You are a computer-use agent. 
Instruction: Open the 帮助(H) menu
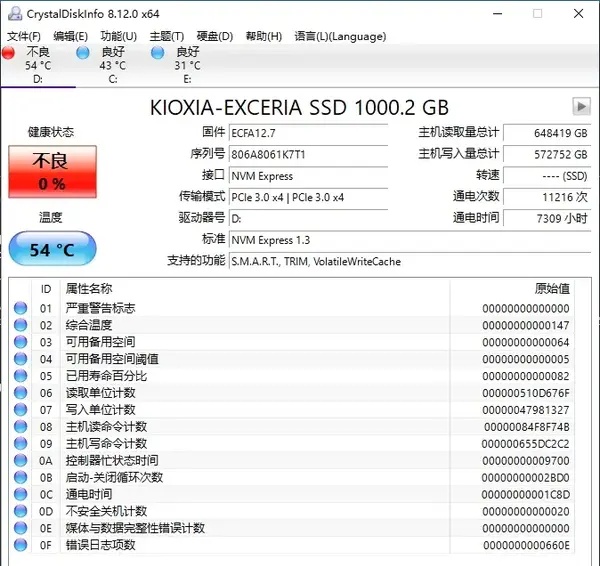264,36
